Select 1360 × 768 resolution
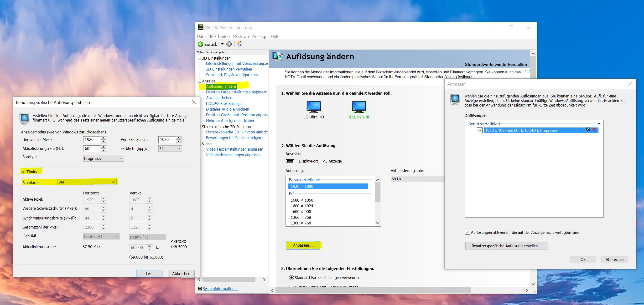This screenshot has width=644, height=305. pyautogui.click(x=301, y=223)
